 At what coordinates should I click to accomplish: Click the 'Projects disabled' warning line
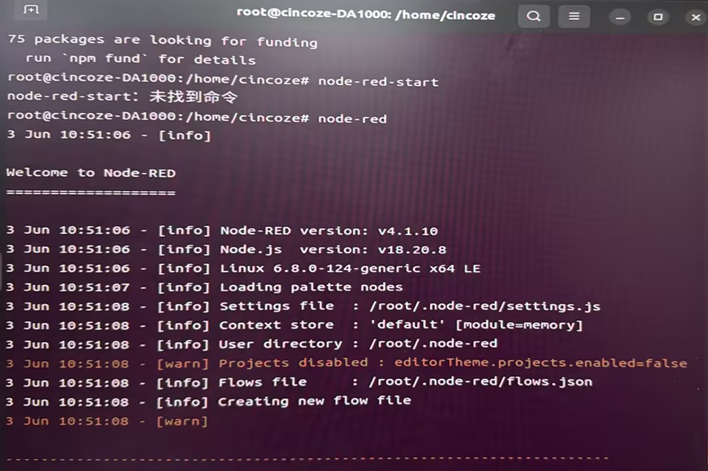346,363
